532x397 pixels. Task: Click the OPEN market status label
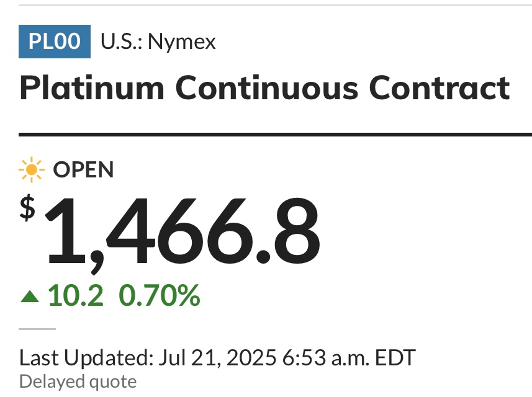pos(83,169)
